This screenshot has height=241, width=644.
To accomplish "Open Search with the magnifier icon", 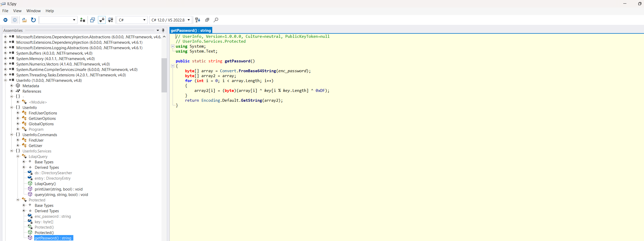I will click(x=216, y=20).
